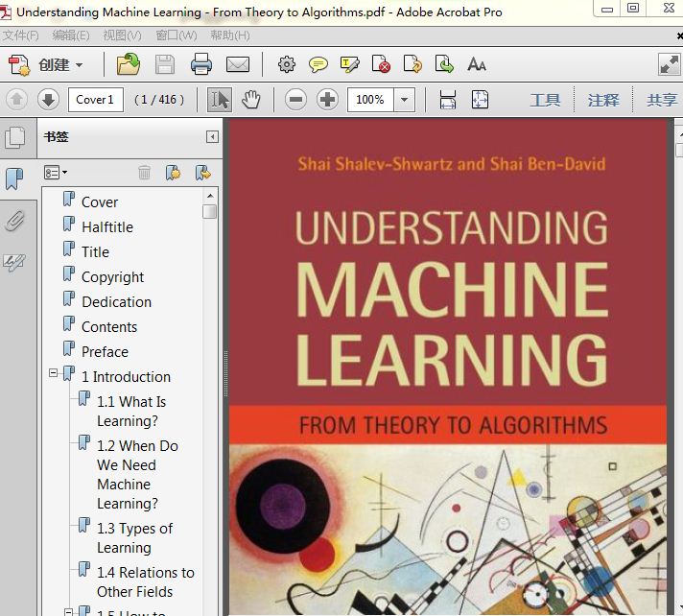Image resolution: width=683 pixels, height=616 pixels.
Task: Open bookmark 1.2 When Do We Need Machine Learning?
Action: click(137, 475)
